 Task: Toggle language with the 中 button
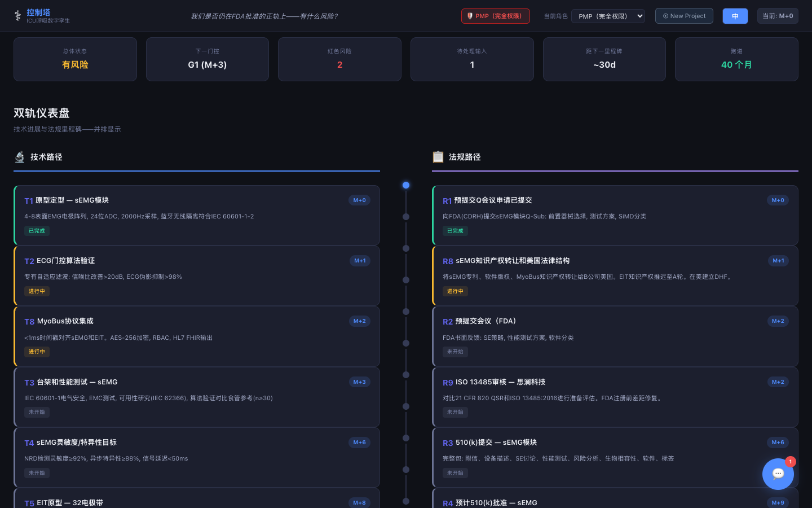pyautogui.click(x=735, y=16)
